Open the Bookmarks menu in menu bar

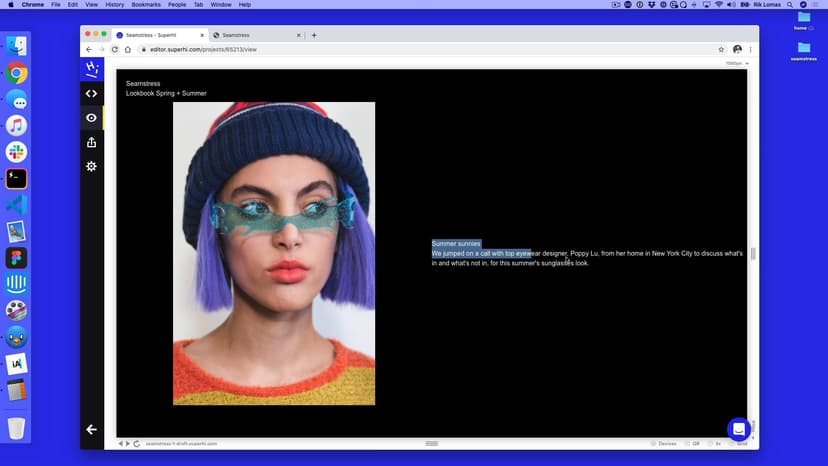pos(146,4)
